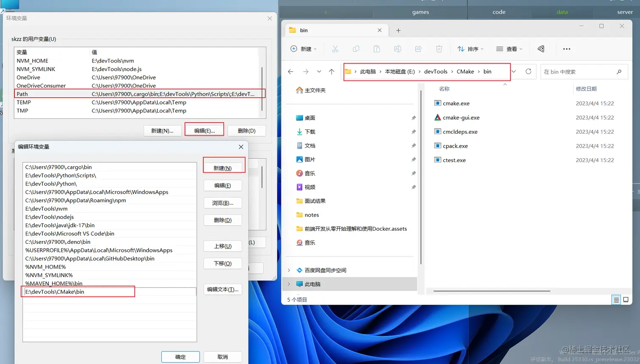This screenshot has width=640, height=364.
Task: Move entry down with 下移(O)
Action: click(223, 263)
